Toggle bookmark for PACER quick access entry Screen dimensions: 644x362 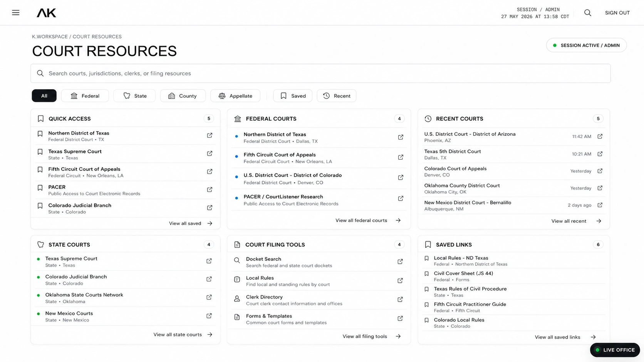[x=40, y=188]
